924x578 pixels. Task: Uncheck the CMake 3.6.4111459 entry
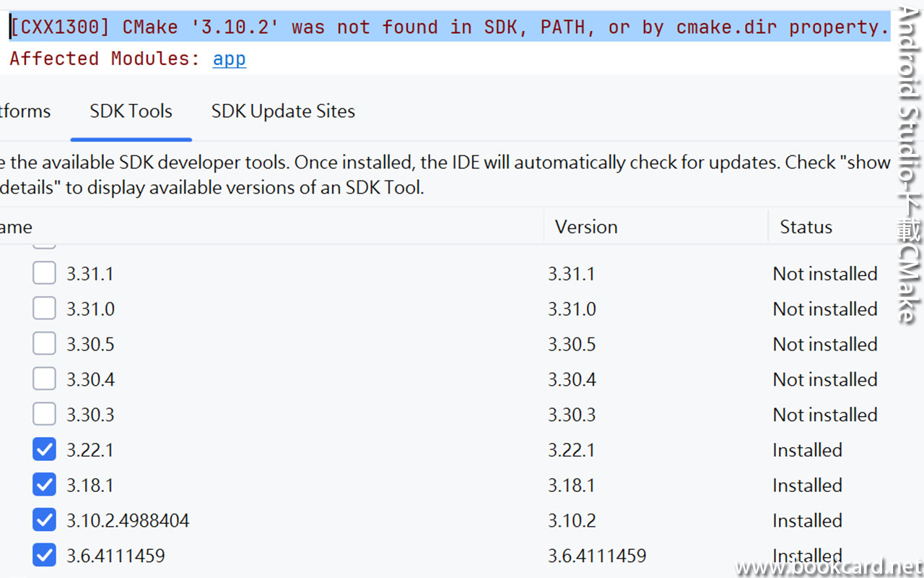(44, 555)
